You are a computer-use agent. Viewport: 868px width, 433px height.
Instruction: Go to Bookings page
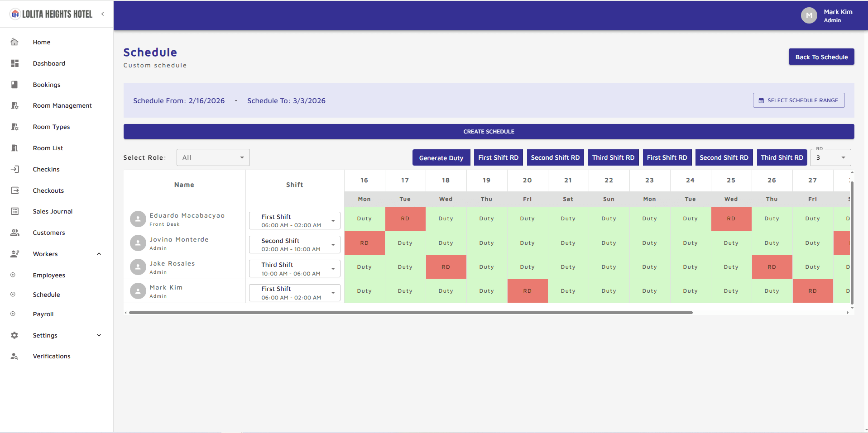click(47, 85)
